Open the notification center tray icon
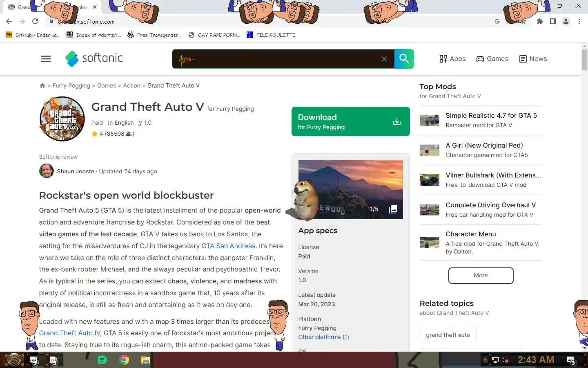 (571, 360)
